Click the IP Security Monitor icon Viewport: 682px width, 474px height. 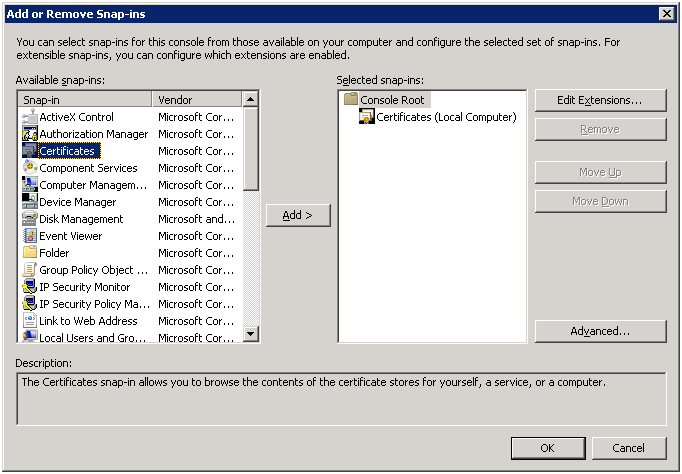point(30,286)
